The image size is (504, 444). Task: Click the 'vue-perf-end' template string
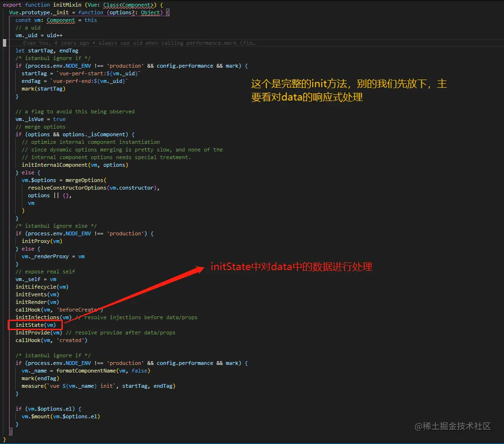tap(89, 81)
